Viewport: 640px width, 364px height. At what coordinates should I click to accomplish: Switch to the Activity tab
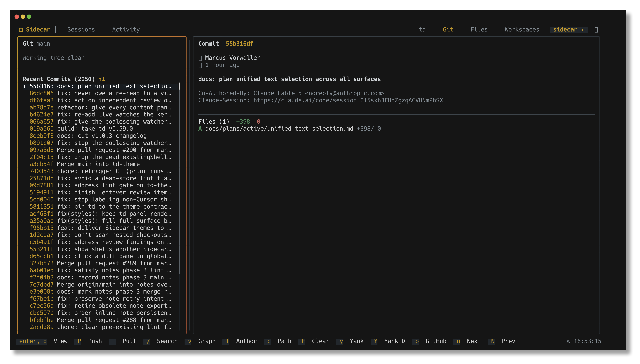(126, 30)
